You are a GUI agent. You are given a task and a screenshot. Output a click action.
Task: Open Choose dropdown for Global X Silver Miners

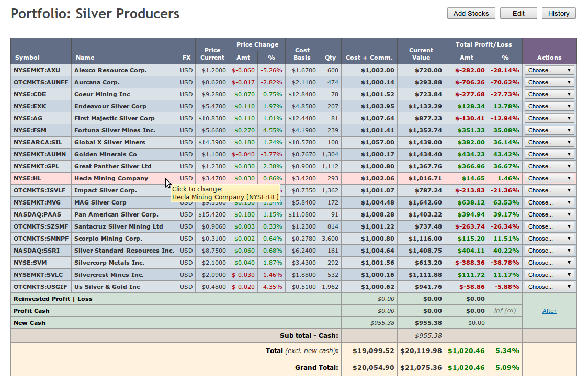pyautogui.click(x=549, y=142)
